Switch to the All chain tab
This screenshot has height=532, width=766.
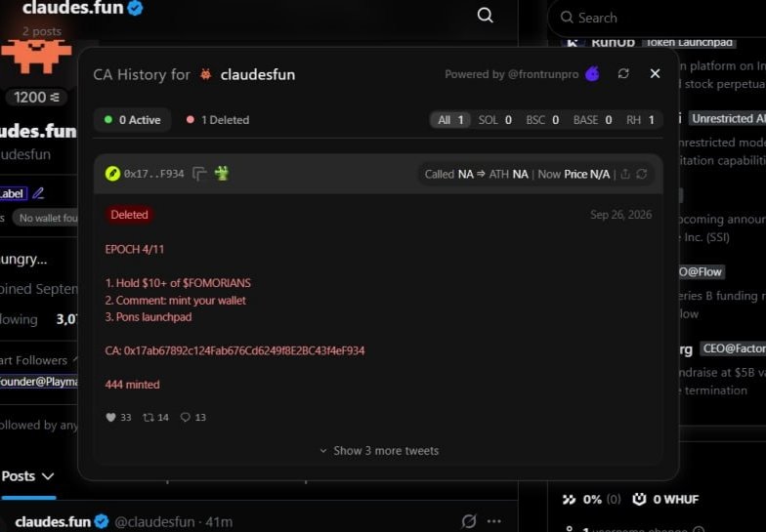(x=449, y=120)
